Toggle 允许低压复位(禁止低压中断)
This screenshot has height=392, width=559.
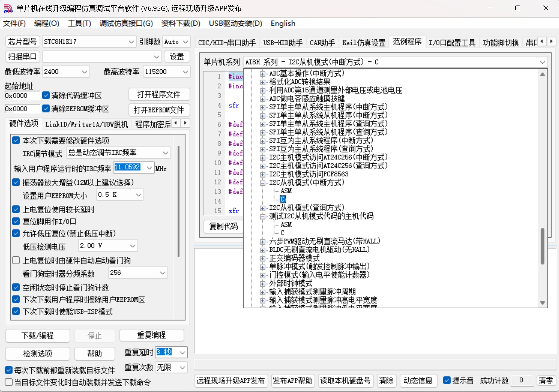16,233
